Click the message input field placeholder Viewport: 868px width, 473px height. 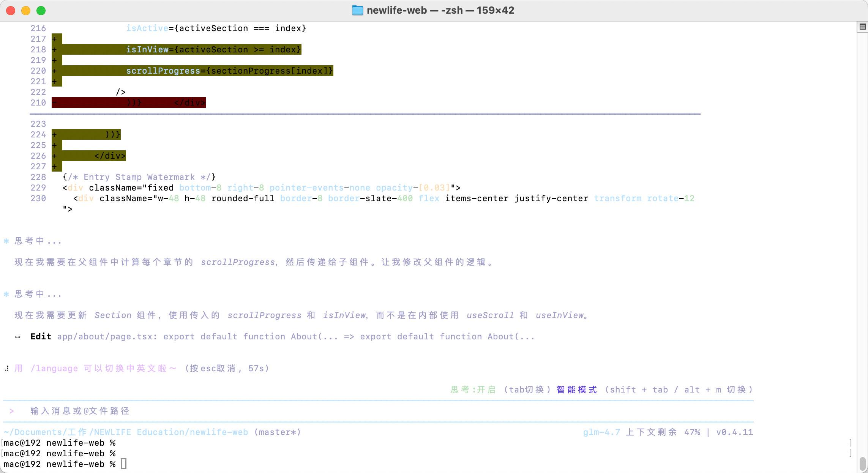click(80, 411)
